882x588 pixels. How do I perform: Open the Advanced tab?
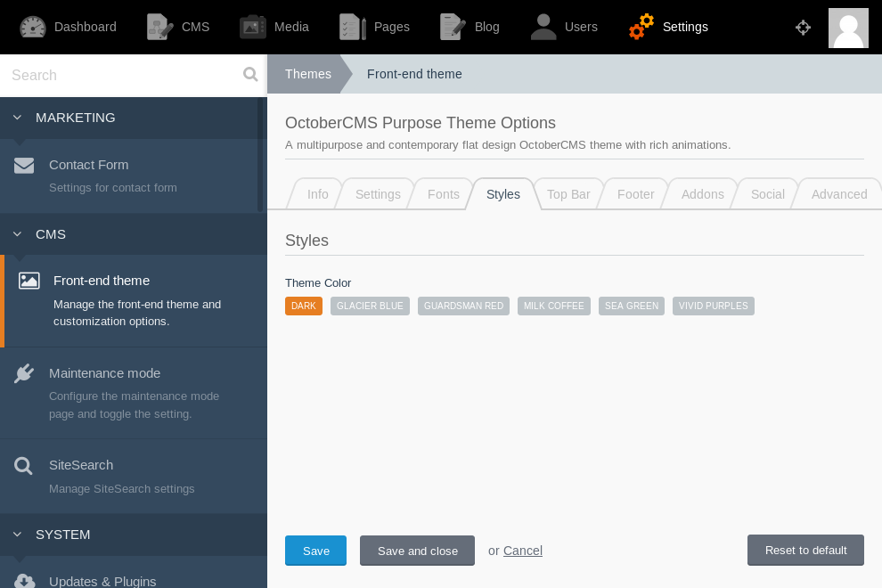click(x=838, y=194)
